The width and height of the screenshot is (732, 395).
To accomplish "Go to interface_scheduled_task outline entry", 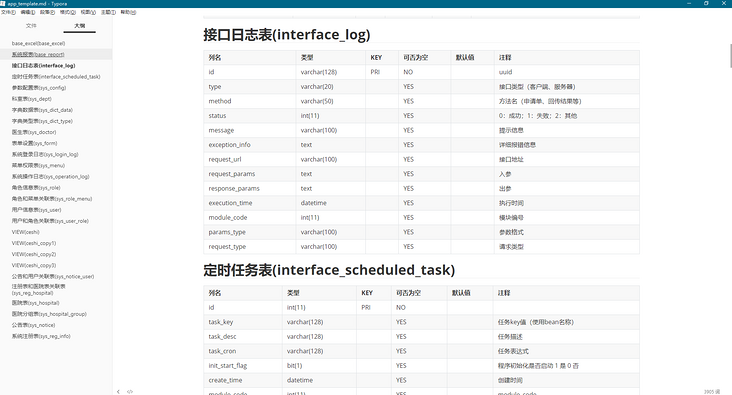I will click(56, 77).
